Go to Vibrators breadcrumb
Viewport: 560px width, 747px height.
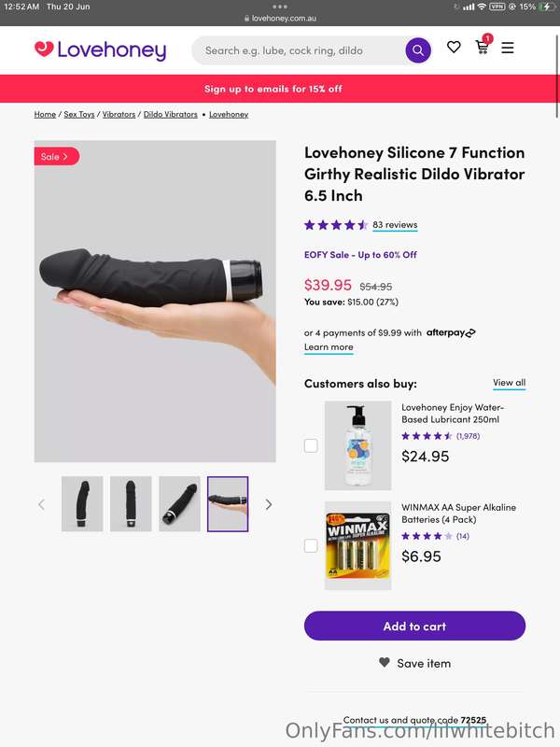[x=119, y=114]
